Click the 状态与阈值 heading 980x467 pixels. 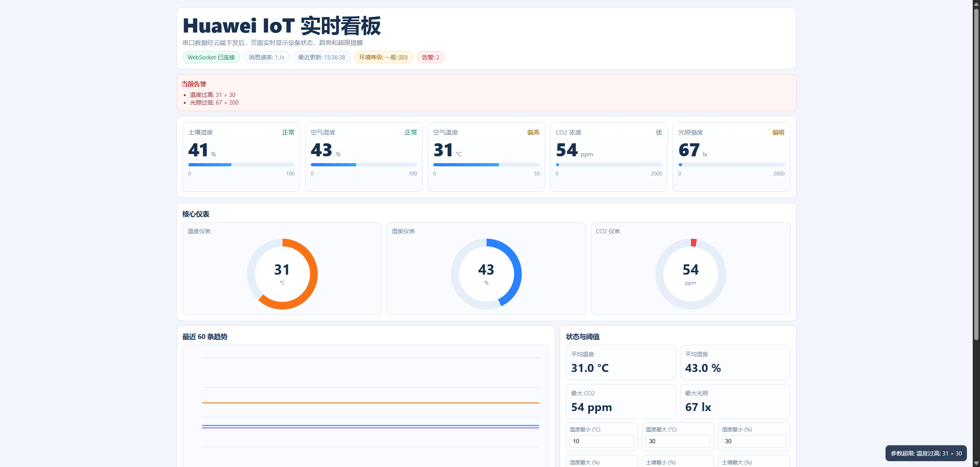coord(583,337)
